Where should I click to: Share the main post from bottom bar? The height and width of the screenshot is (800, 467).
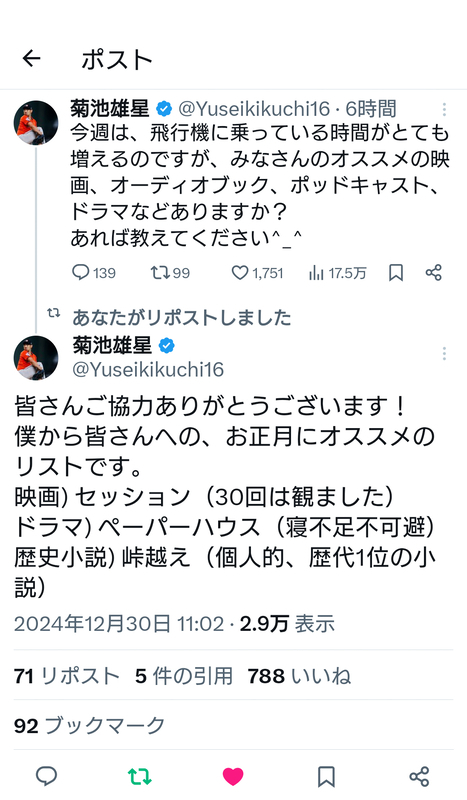tap(419, 777)
